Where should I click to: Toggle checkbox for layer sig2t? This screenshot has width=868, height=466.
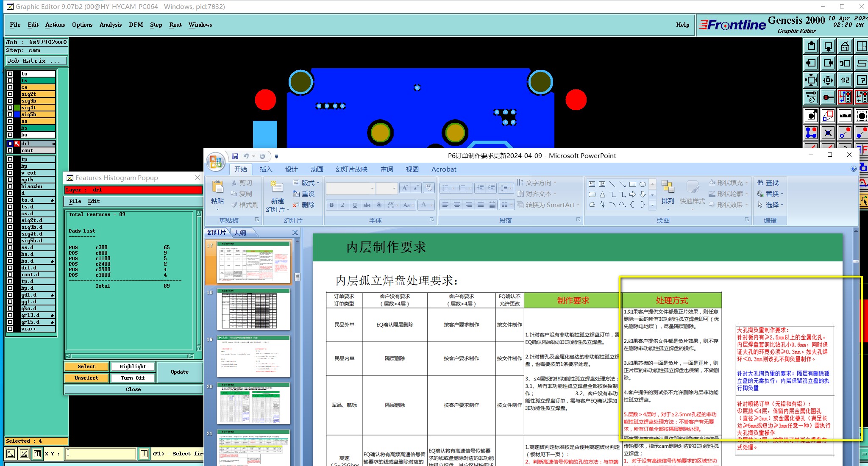(x=10, y=94)
